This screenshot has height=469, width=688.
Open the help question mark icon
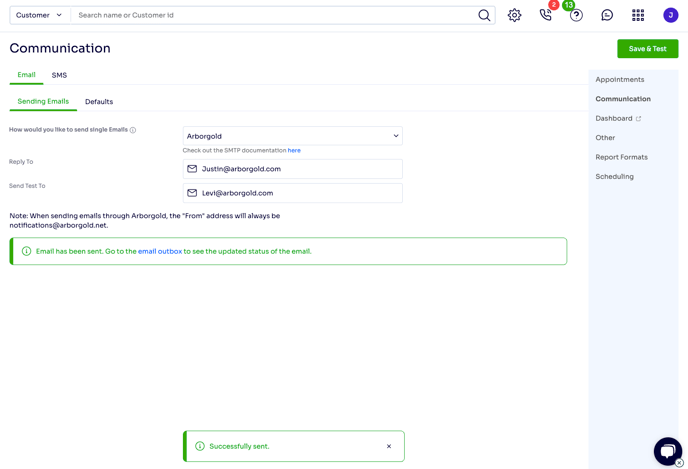pyautogui.click(x=576, y=15)
